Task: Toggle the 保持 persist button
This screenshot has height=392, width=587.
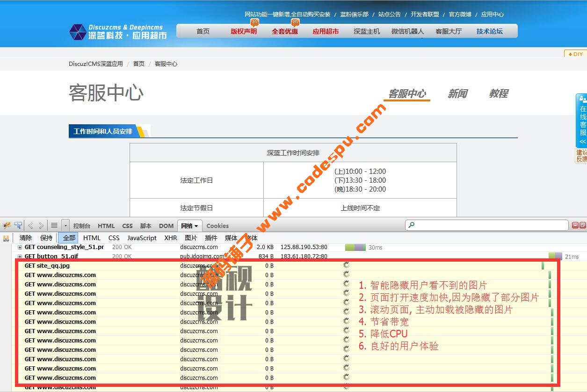Action: tap(46, 238)
